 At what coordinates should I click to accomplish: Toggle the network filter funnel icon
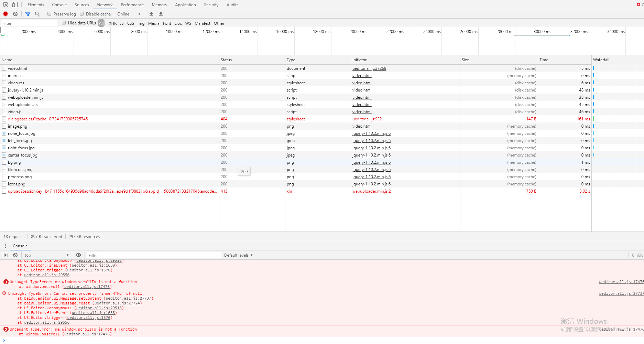(x=28, y=14)
